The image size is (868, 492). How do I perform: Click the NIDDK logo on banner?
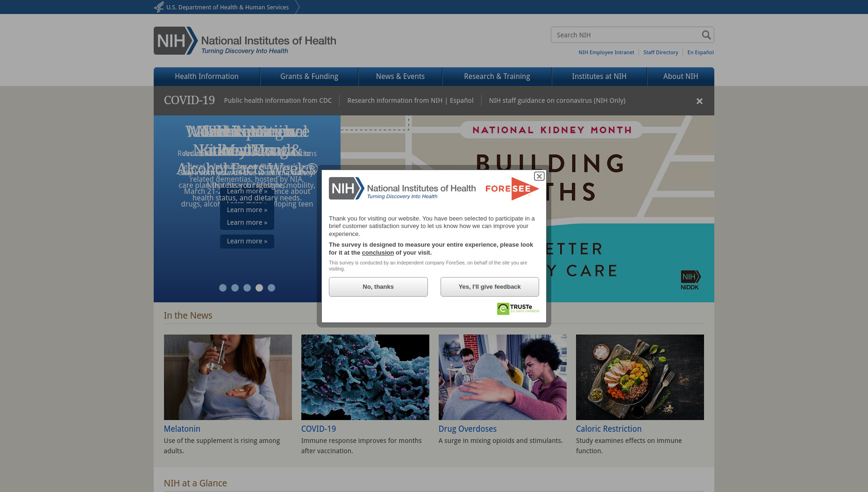(690, 280)
